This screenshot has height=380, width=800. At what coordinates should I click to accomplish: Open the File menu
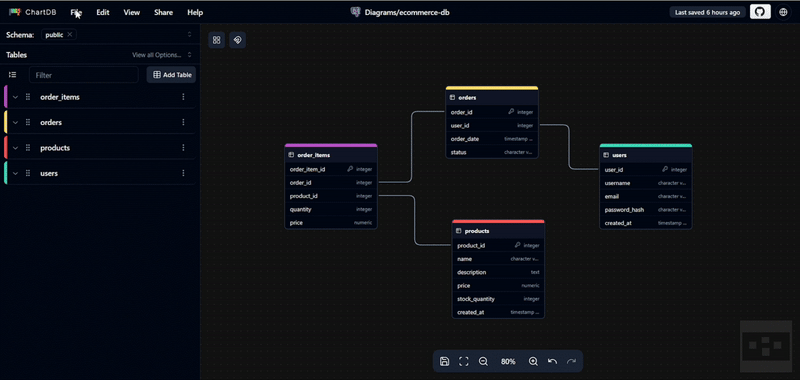point(76,12)
